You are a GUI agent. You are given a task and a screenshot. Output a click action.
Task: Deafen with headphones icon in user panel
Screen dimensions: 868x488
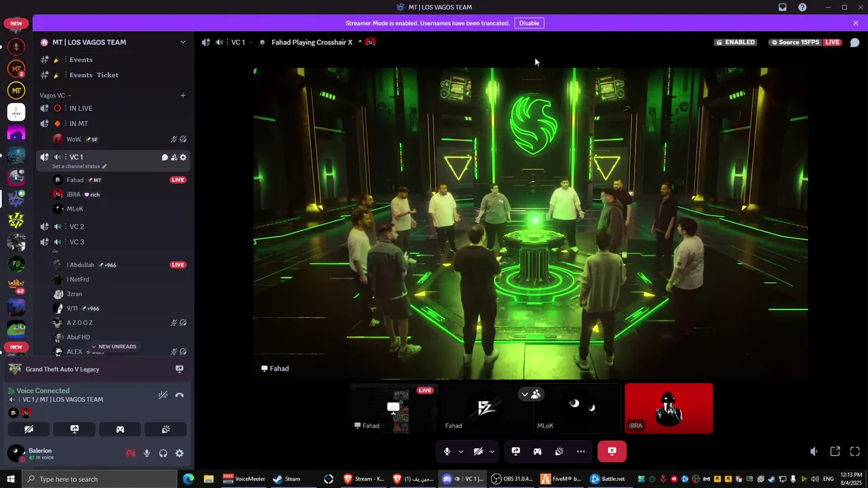click(x=163, y=453)
